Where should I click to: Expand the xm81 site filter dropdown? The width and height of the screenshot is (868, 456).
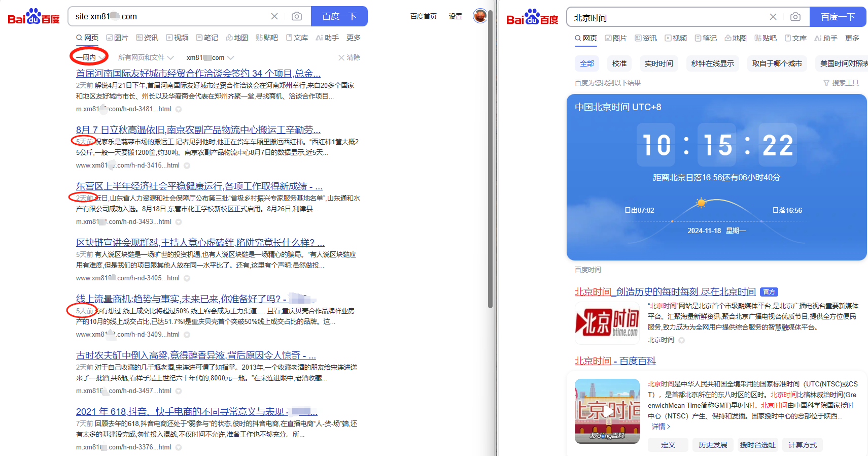(x=210, y=57)
